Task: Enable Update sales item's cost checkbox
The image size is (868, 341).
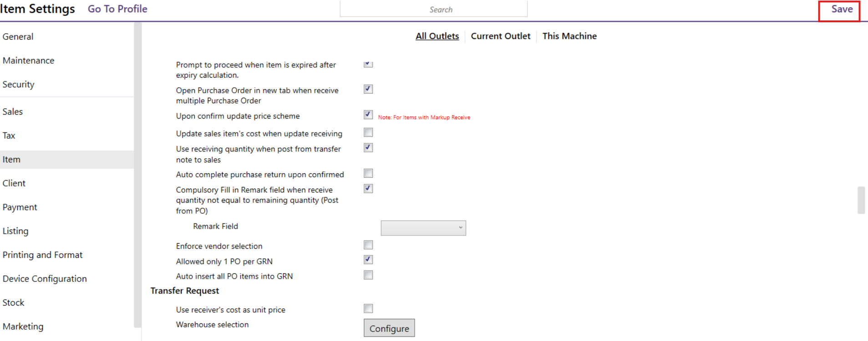Action: 368,132
